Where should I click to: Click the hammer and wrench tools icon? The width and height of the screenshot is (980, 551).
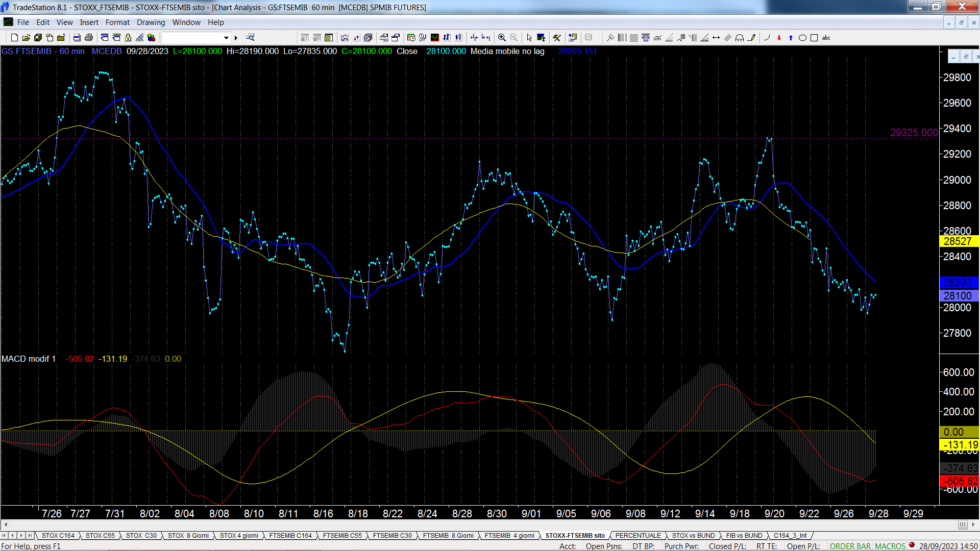coord(557,37)
